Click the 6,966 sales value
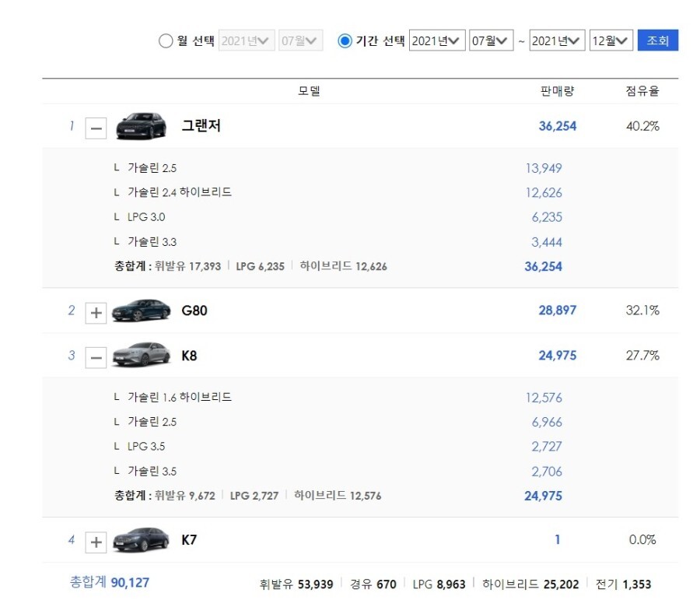The width and height of the screenshot is (700, 600). point(547,423)
